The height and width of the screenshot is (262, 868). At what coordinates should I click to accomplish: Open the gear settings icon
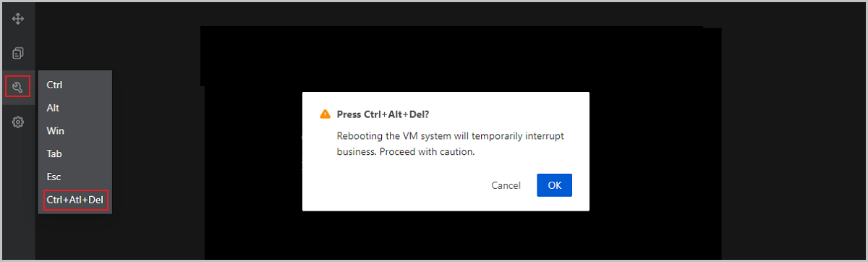click(18, 122)
